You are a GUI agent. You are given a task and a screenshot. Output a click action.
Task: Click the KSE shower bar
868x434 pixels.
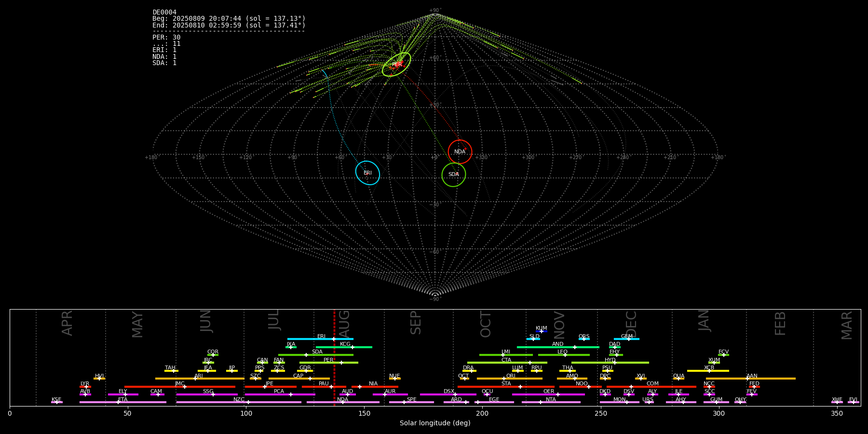point(56,402)
